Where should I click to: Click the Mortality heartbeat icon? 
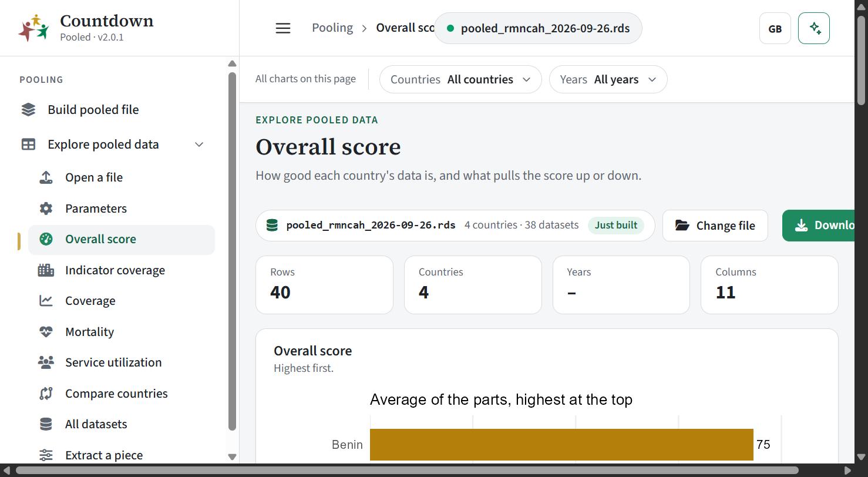point(46,332)
